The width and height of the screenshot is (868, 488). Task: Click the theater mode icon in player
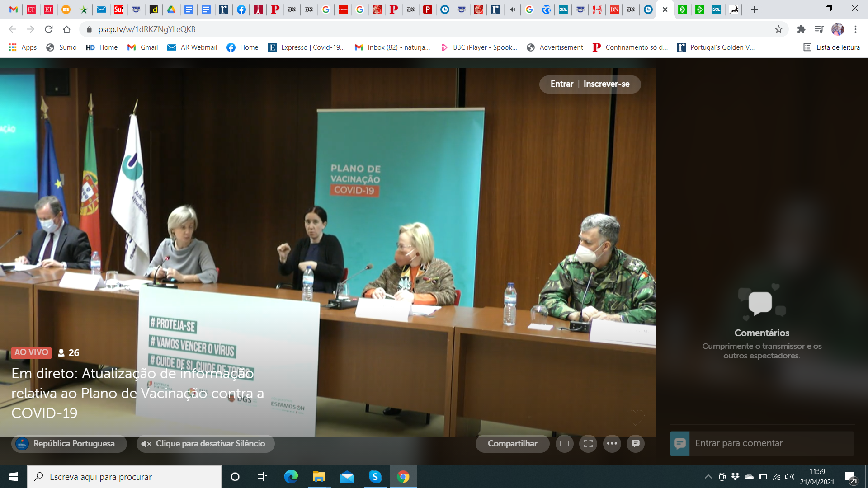565,444
